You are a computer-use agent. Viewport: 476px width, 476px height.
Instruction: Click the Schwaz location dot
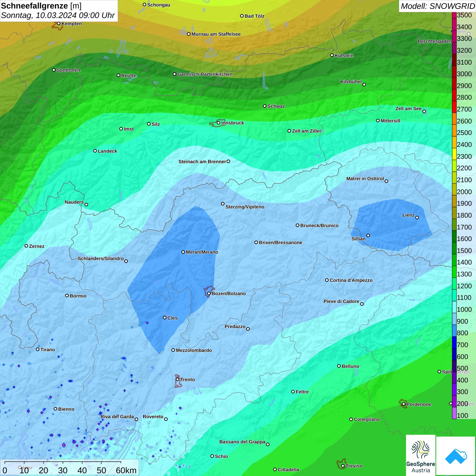265,106
